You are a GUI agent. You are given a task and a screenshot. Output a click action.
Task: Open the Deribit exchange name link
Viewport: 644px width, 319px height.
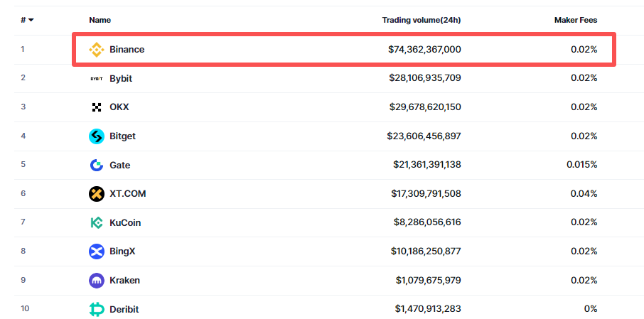point(124,309)
